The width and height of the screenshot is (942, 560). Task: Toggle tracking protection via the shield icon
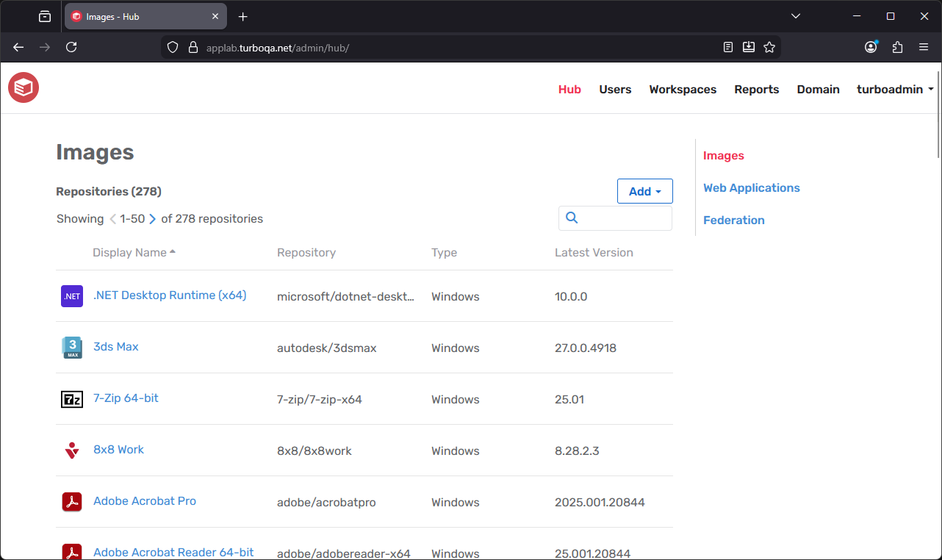click(x=172, y=46)
